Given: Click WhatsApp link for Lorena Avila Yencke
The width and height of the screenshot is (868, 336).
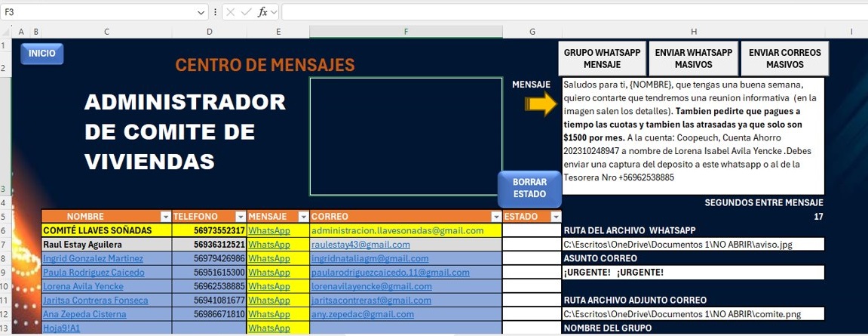Looking at the screenshot, I should (268, 286).
